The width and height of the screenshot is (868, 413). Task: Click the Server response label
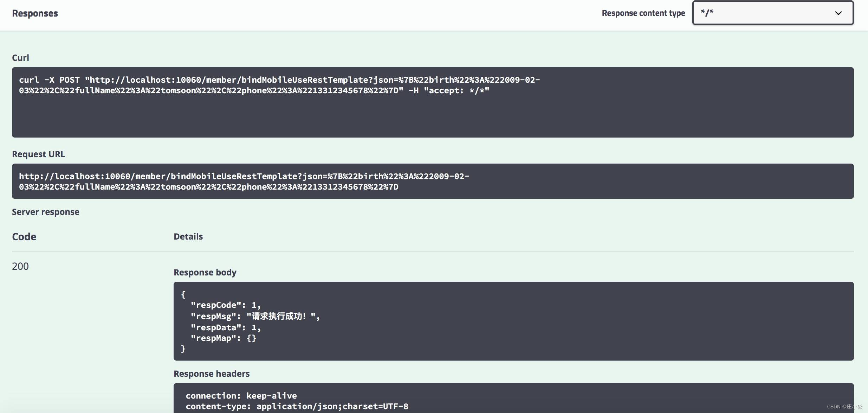point(46,212)
